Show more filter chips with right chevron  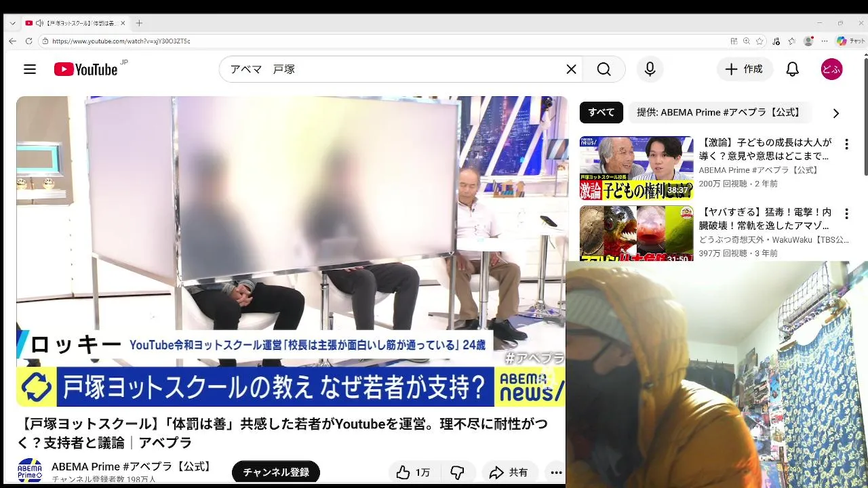pyautogui.click(x=835, y=113)
